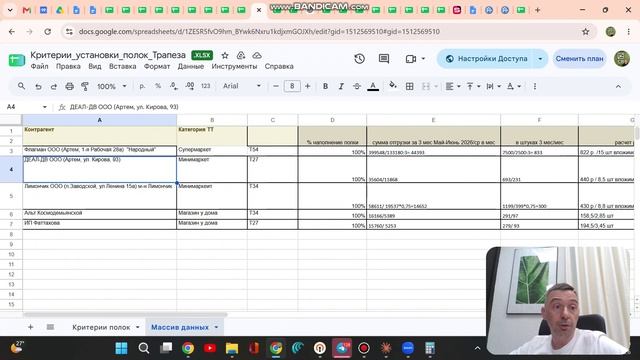Decrease decimal places
Screen dimensions: 640x360
click(173, 87)
